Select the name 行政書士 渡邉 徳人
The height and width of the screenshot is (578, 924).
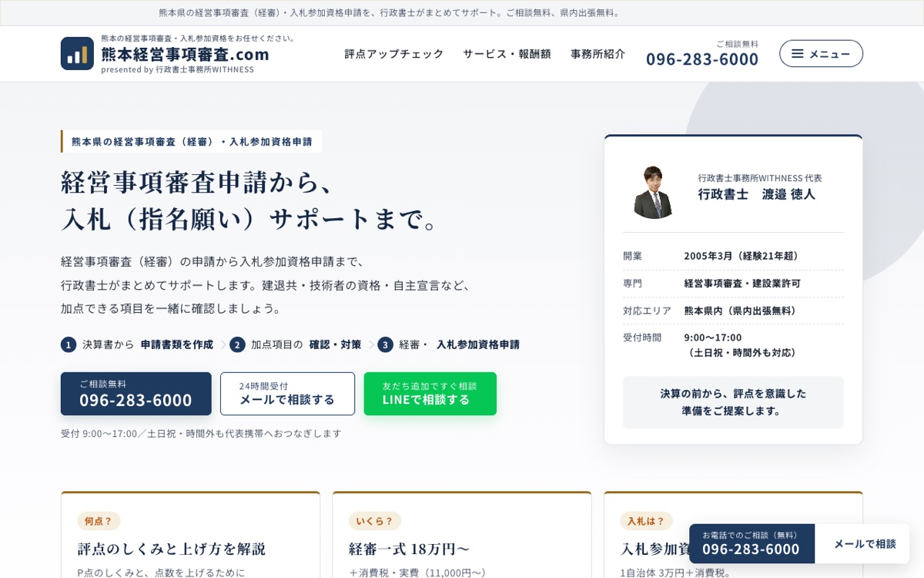point(757,194)
